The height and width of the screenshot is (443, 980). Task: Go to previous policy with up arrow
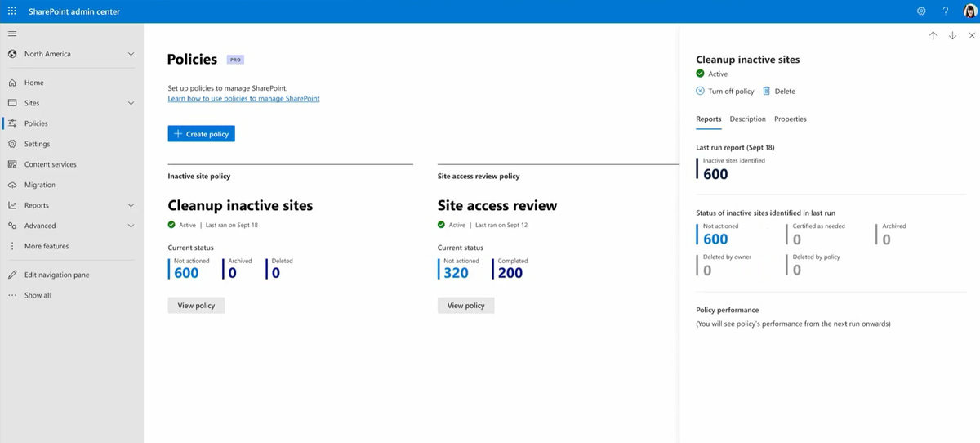(x=933, y=36)
